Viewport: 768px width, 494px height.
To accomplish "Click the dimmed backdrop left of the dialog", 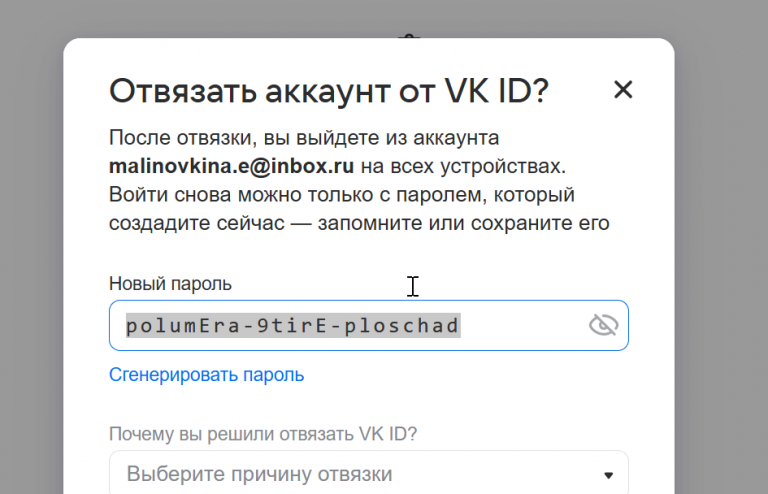I will click(x=30, y=250).
